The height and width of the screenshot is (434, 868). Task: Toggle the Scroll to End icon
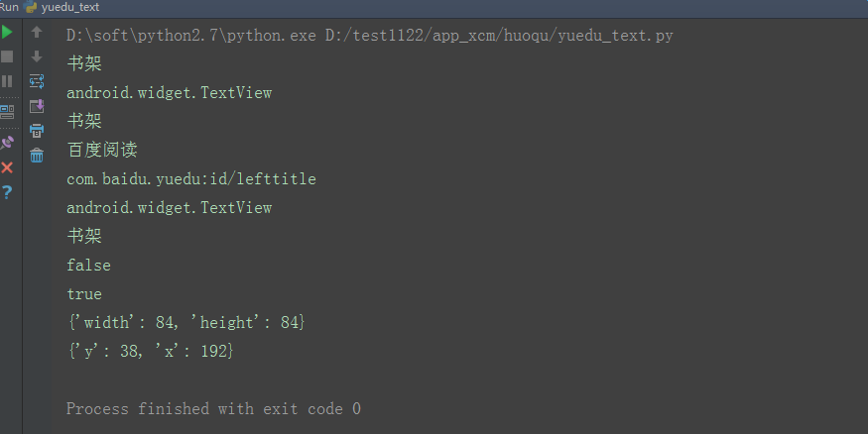coord(37,106)
